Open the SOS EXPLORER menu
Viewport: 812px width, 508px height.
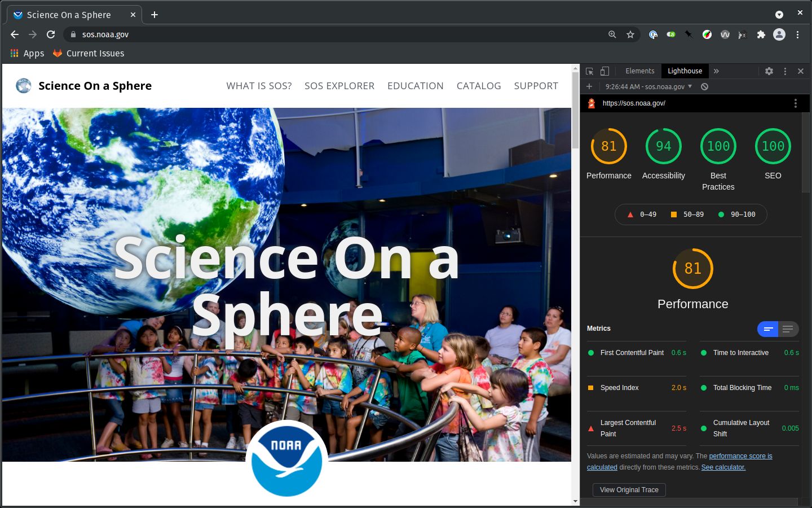[x=339, y=86]
